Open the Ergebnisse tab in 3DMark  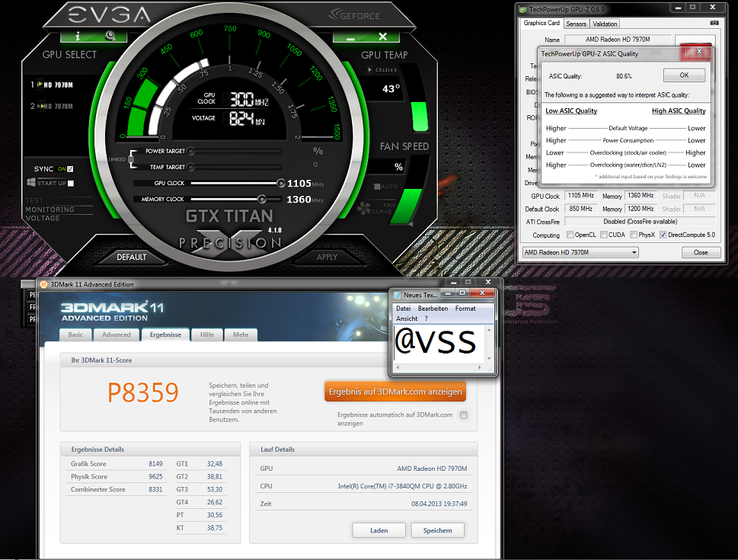pos(165,334)
